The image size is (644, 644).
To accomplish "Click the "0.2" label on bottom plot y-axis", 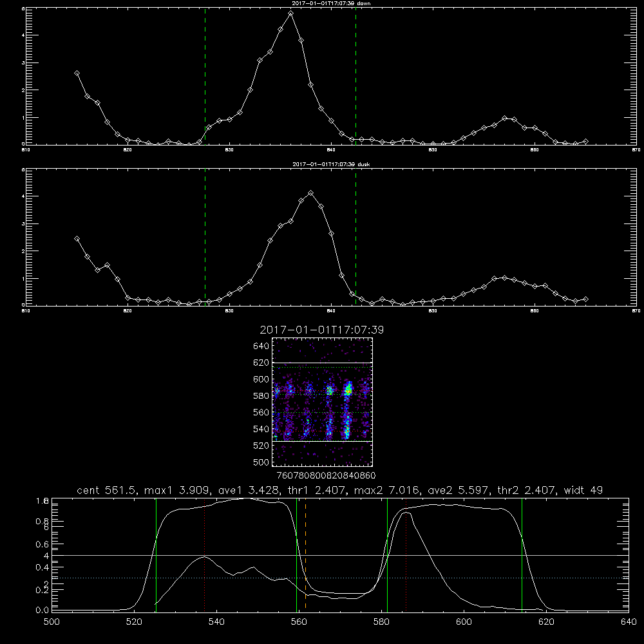I will click(43, 590).
